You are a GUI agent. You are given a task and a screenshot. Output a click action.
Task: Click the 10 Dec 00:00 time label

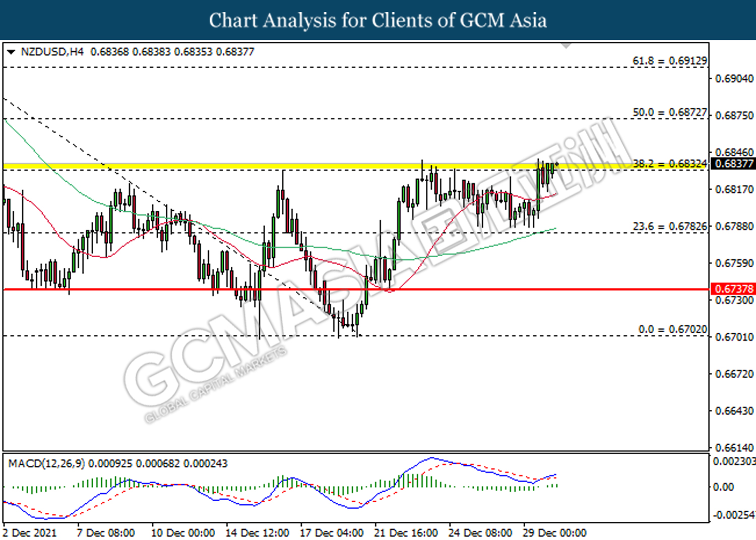[183, 533]
